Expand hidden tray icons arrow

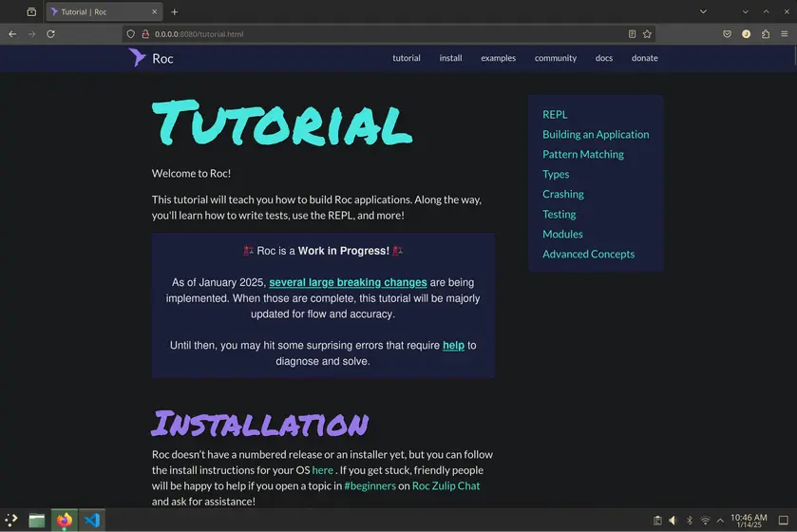(720, 521)
